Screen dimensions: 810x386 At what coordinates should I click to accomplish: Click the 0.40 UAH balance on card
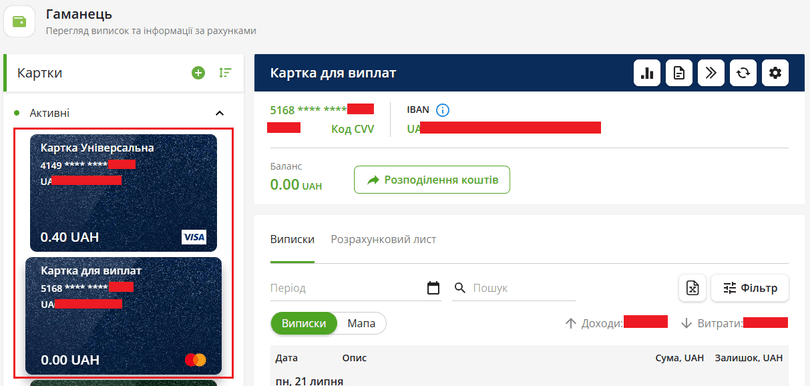click(69, 237)
